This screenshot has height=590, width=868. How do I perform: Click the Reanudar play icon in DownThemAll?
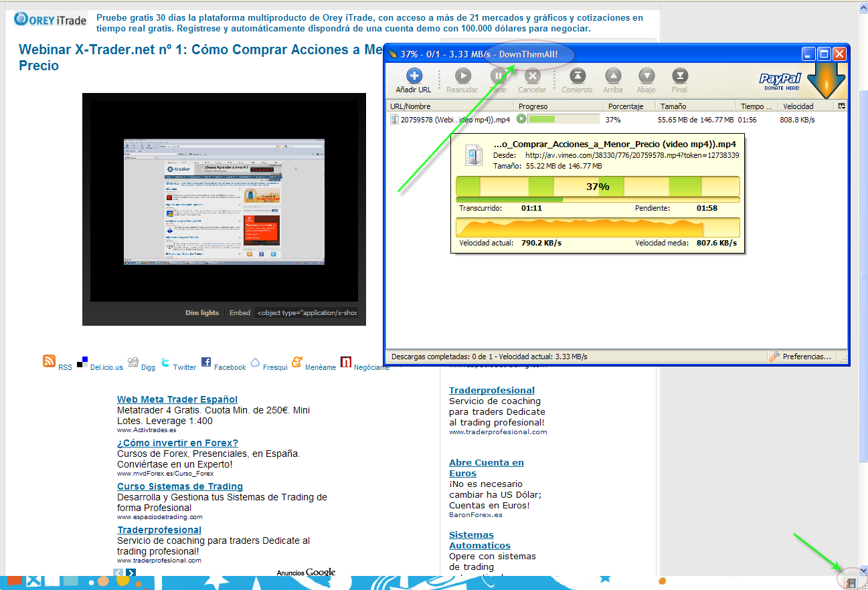click(x=462, y=76)
